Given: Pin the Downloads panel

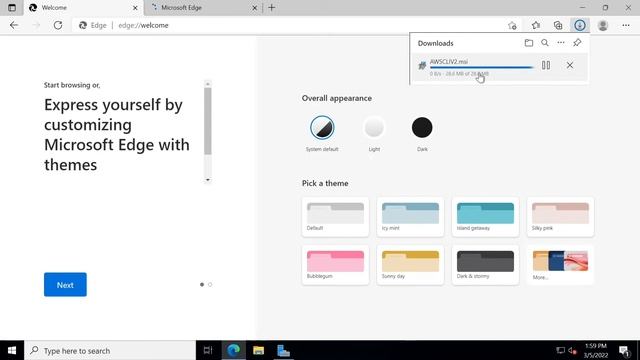Looking at the screenshot, I should click(x=577, y=43).
